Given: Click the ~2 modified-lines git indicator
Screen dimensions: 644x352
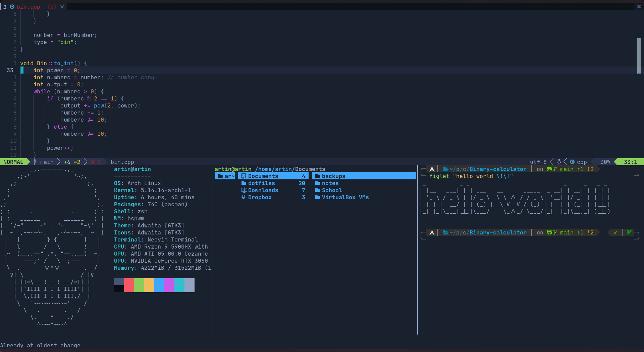Looking at the screenshot, I should (77, 162).
